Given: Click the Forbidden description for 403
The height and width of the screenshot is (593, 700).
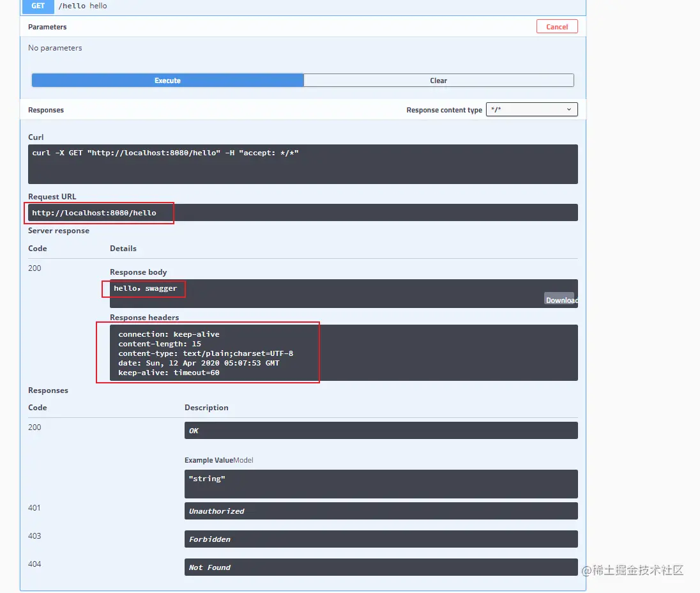Looking at the screenshot, I should 381,539.
